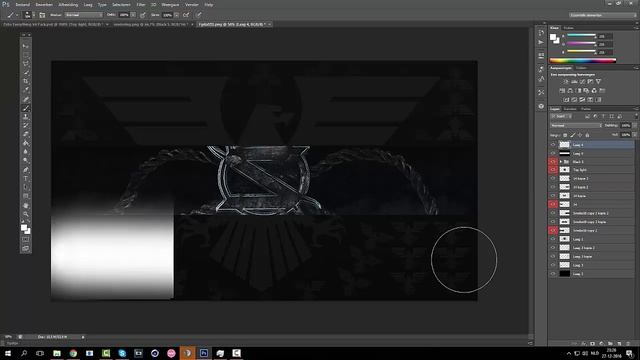Open the Venster menu
Viewport: 640px width, 360px height.
click(x=192, y=4)
